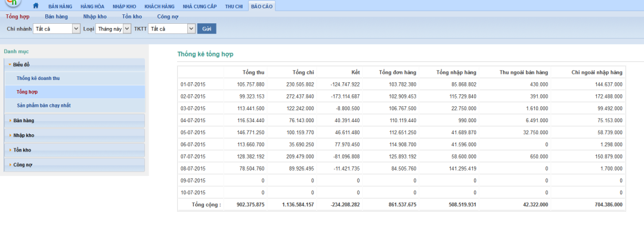
Task: Expand the Bán hàng sidebar category
Action: (75, 120)
